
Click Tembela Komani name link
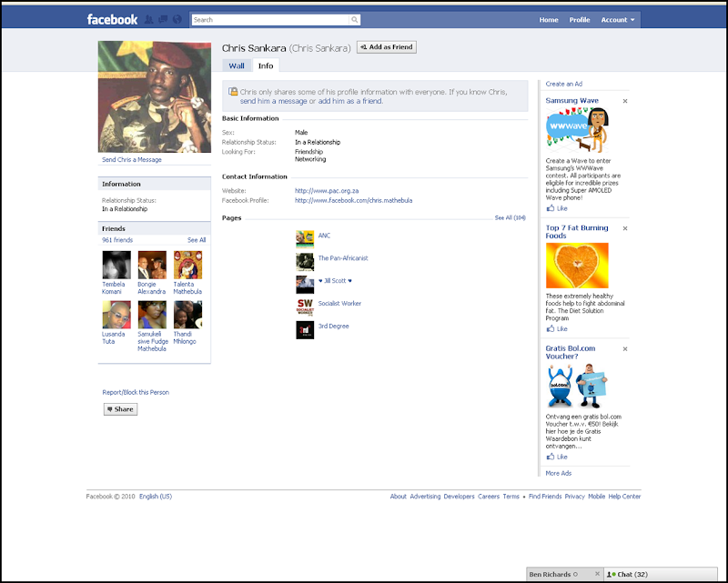113,287
